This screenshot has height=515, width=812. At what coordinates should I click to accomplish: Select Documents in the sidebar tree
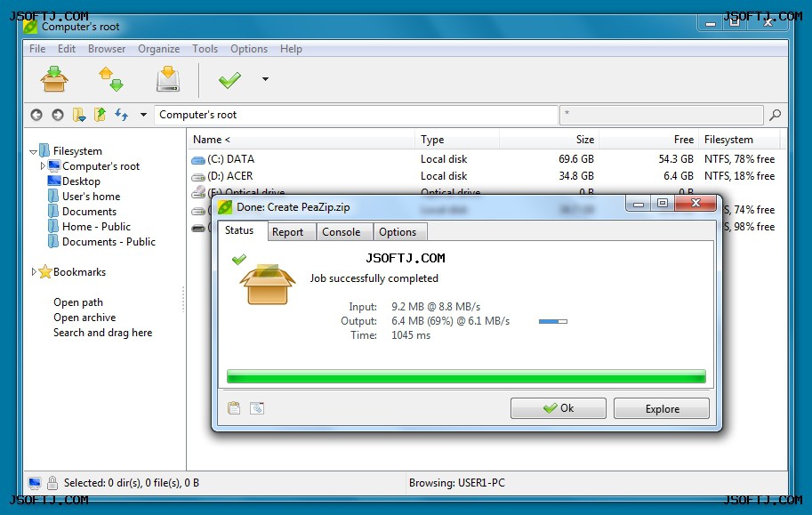click(89, 212)
